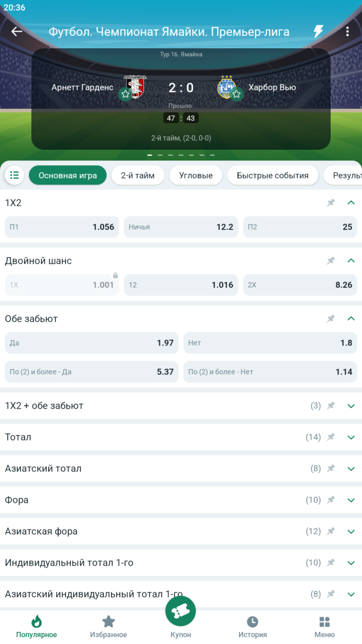This screenshot has width=362, height=644.
Task: Go to Избранное star tab
Action: [x=109, y=627]
